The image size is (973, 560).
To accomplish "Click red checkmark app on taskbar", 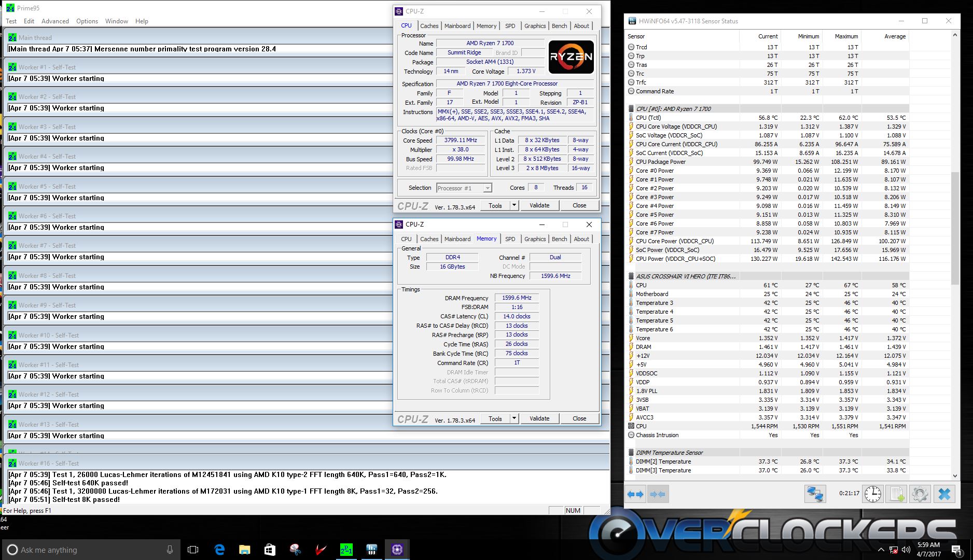I will point(321,550).
